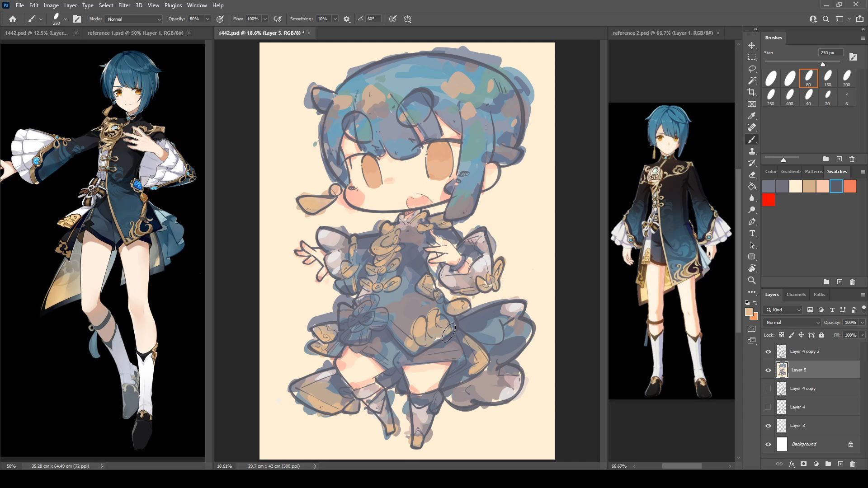Choose the Type tool
The height and width of the screenshot is (488, 868).
click(x=752, y=234)
